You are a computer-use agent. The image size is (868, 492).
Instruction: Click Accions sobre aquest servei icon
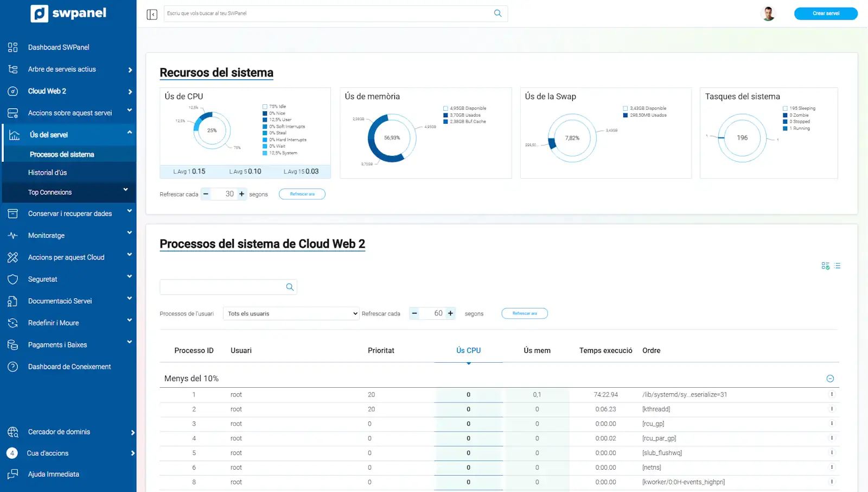tap(13, 113)
